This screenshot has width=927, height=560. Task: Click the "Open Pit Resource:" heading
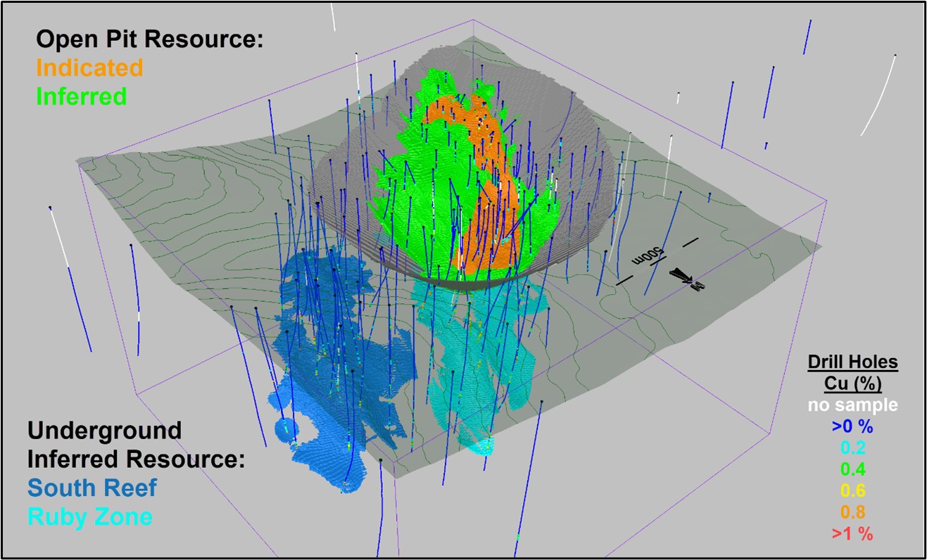[x=149, y=39]
